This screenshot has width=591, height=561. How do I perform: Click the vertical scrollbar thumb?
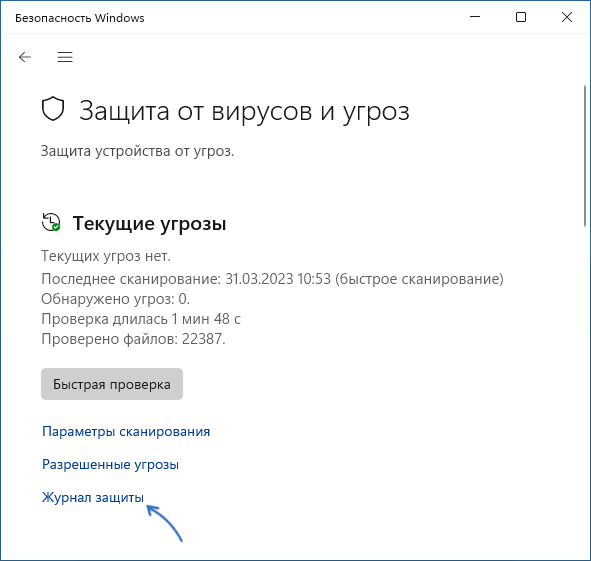[x=585, y=156]
